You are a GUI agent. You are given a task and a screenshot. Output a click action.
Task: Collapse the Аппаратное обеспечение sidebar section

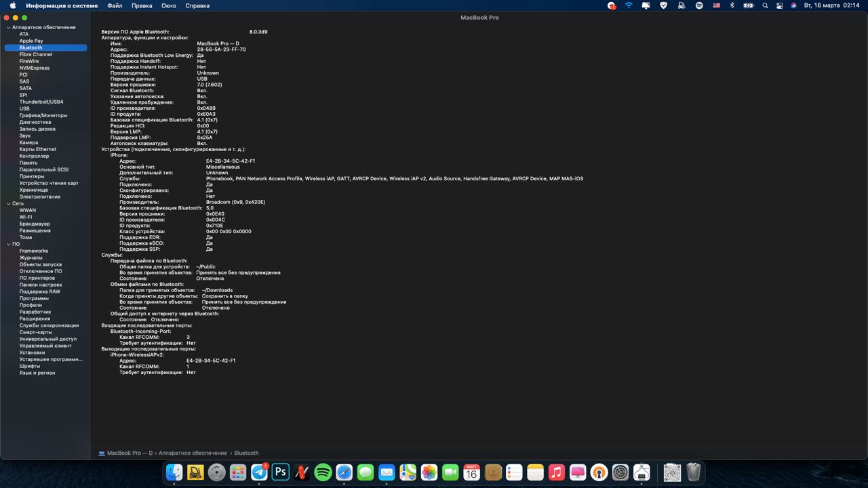[x=8, y=27]
